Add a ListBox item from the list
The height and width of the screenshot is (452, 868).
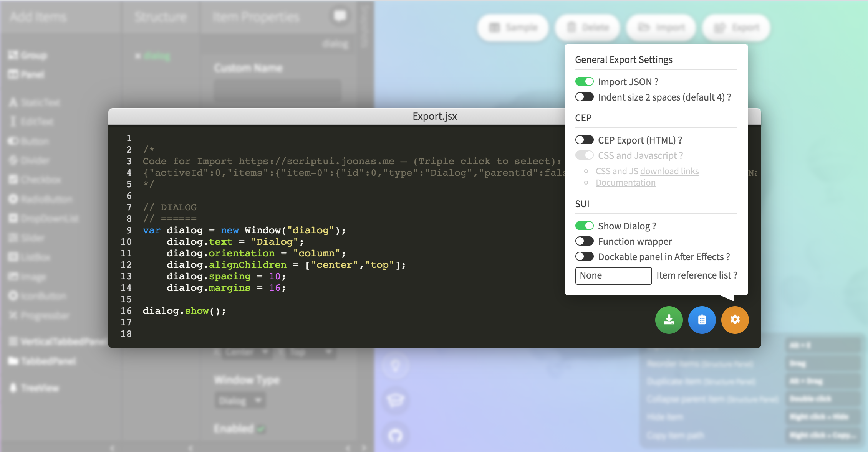[x=30, y=257]
